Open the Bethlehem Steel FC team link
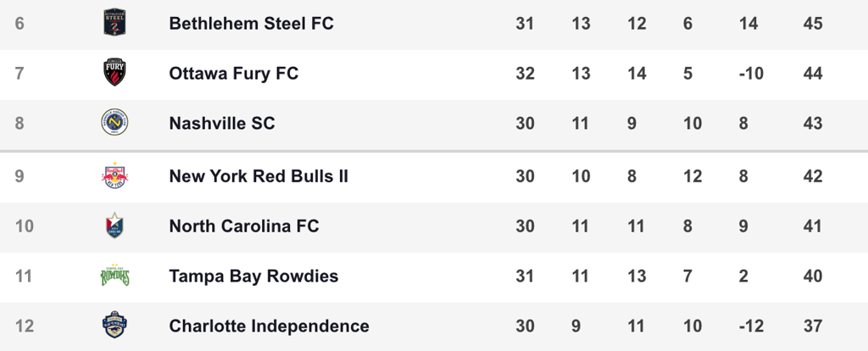The width and height of the screenshot is (868, 351). pyautogui.click(x=251, y=23)
